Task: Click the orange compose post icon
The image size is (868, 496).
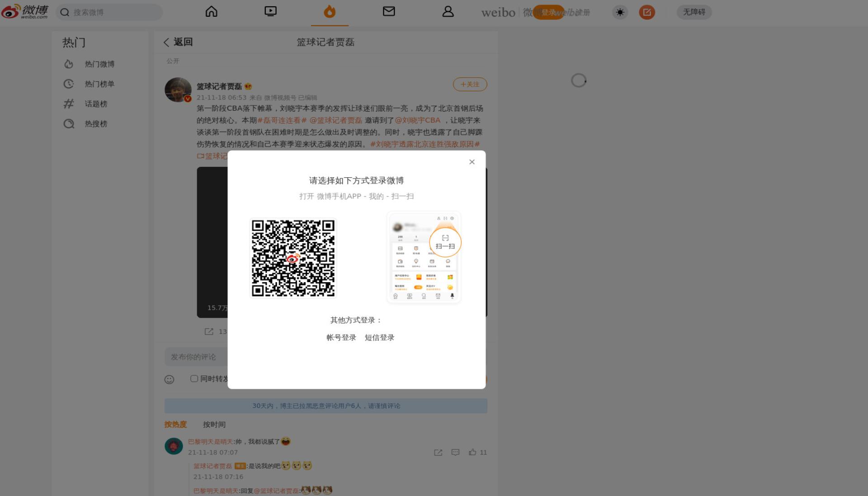Action: (647, 12)
